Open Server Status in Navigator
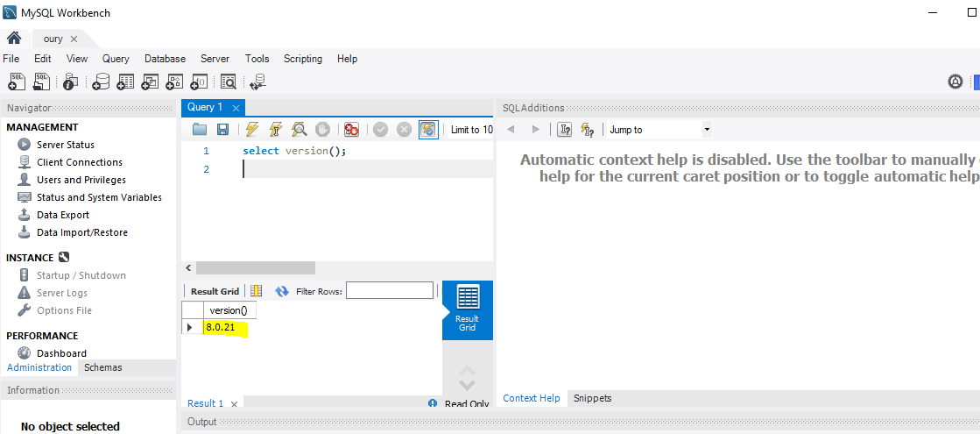The image size is (980, 434). tap(66, 145)
